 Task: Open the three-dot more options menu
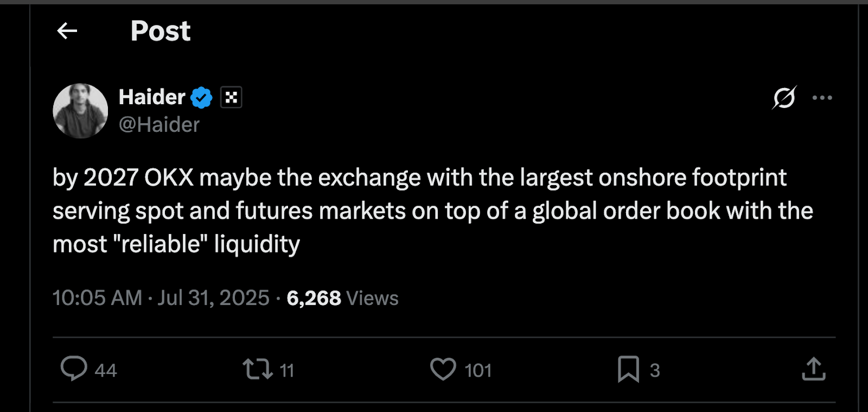tap(822, 98)
